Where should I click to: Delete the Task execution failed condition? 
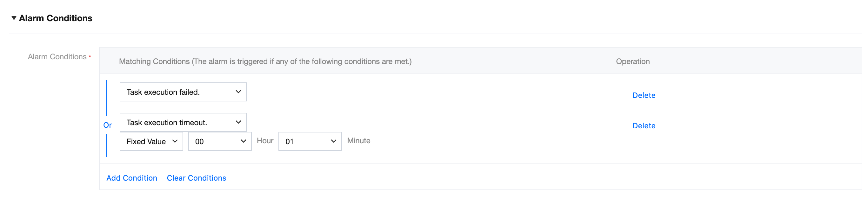click(644, 95)
